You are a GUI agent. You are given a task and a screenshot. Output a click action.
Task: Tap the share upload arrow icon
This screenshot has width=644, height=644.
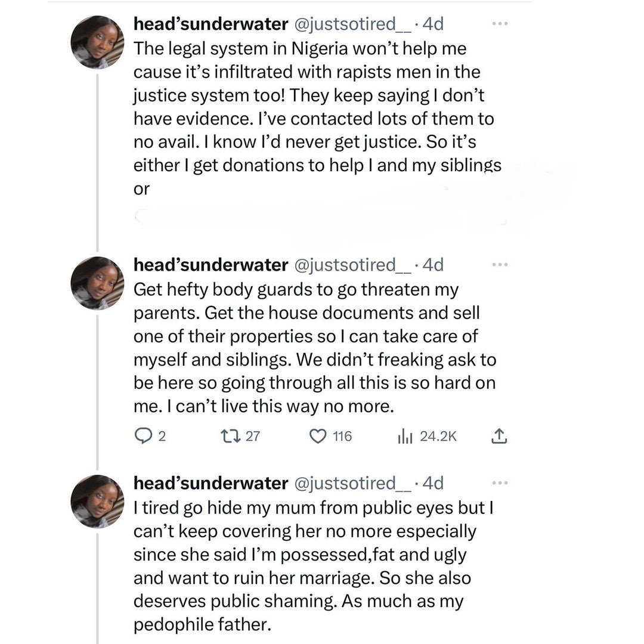pyautogui.click(x=499, y=436)
